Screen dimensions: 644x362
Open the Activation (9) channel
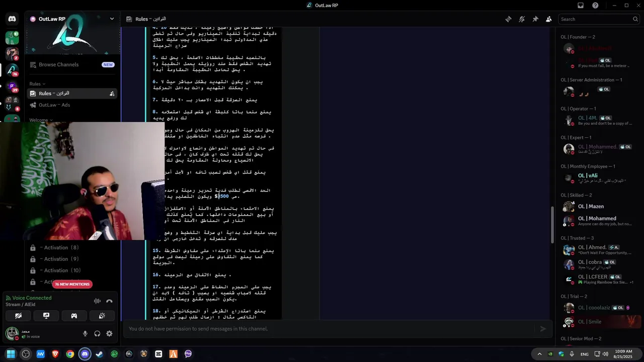pyautogui.click(x=72, y=259)
